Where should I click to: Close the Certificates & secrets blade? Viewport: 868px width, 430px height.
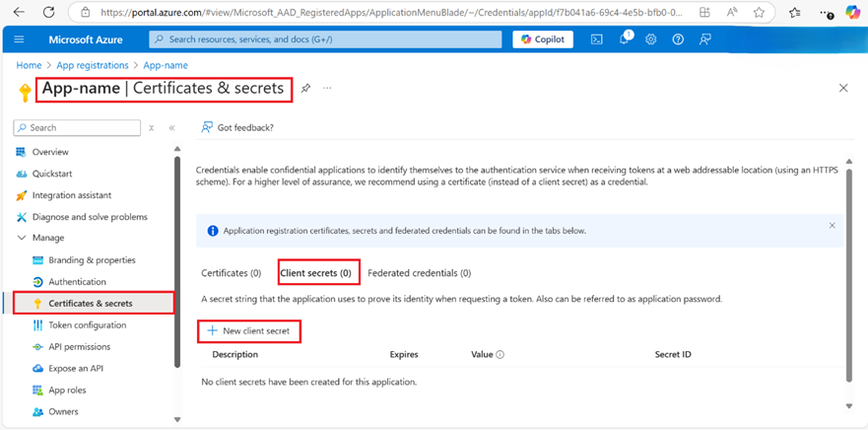(843, 88)
